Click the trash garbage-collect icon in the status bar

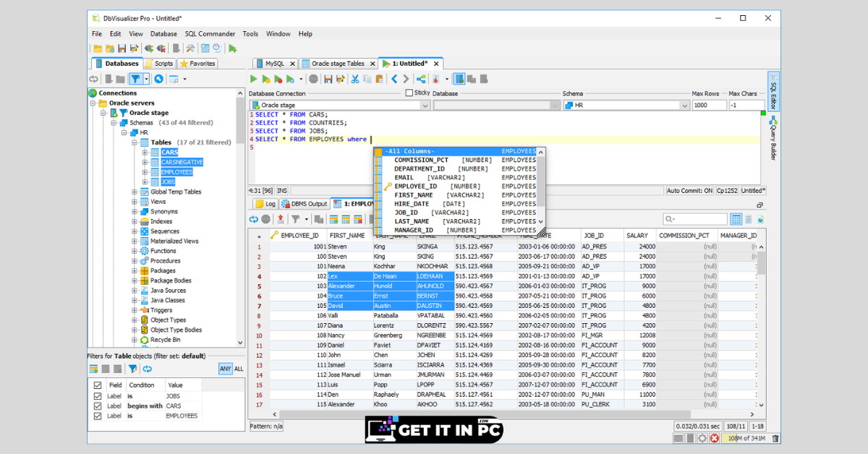coord(775,438)
